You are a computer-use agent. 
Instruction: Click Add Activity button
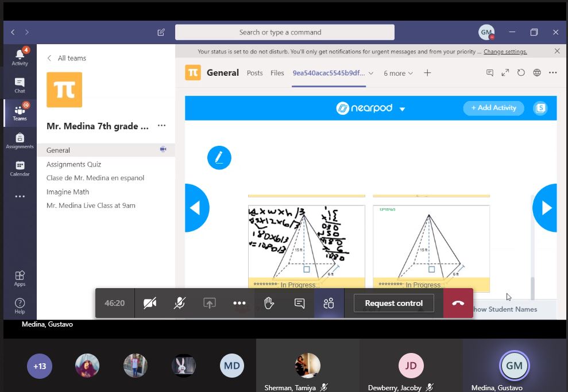click(x=493, y=108)
